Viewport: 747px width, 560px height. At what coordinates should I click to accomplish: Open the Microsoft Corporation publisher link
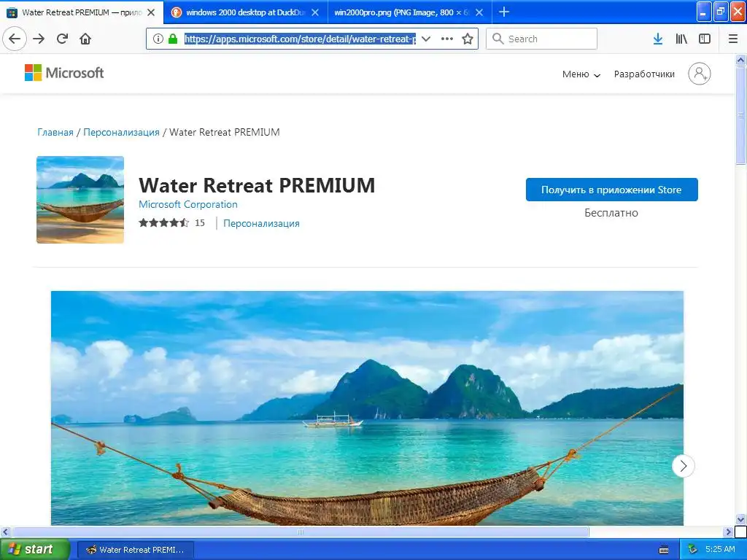click(x=188, y=204)
